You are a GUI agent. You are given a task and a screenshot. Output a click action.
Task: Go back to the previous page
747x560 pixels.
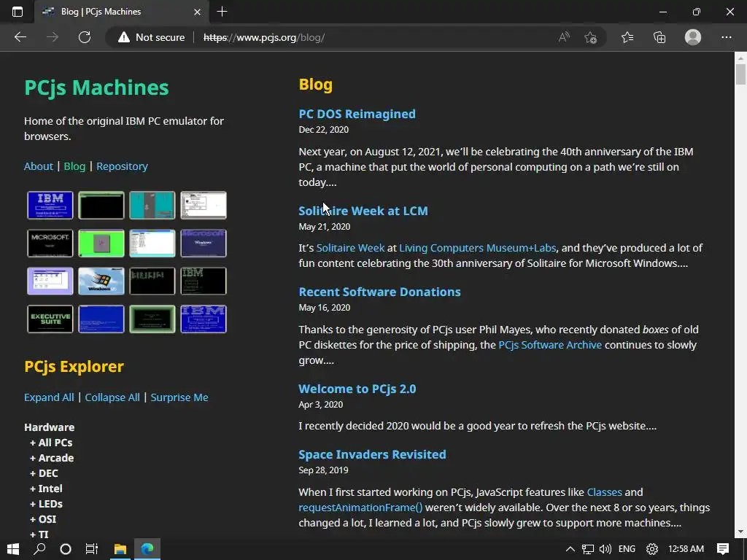click(x=20, y=37)
